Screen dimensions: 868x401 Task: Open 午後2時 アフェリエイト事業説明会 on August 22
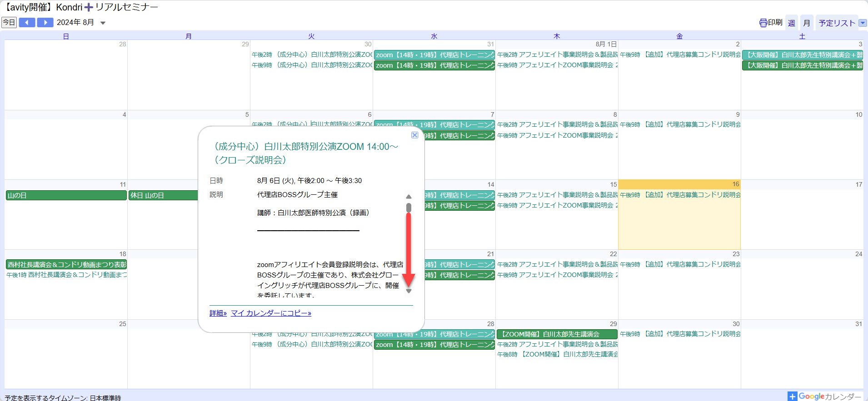point(557,264)
